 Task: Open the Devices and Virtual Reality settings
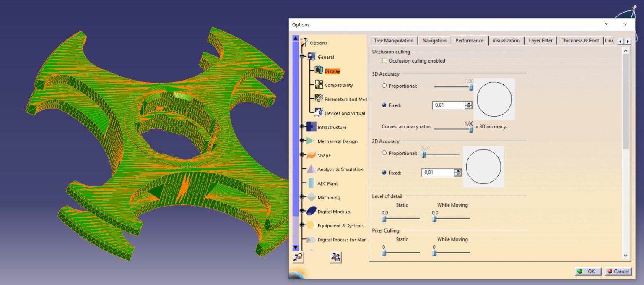click(x=343, y=113)
